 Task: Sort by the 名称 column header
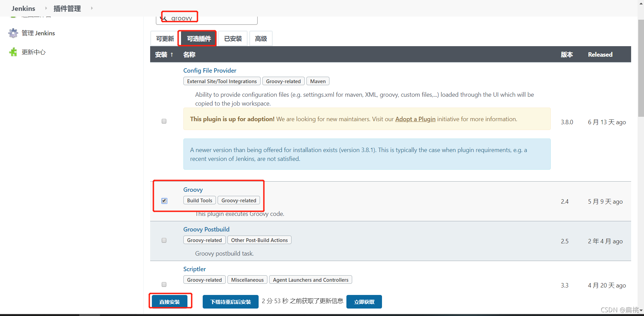point(189,55)
